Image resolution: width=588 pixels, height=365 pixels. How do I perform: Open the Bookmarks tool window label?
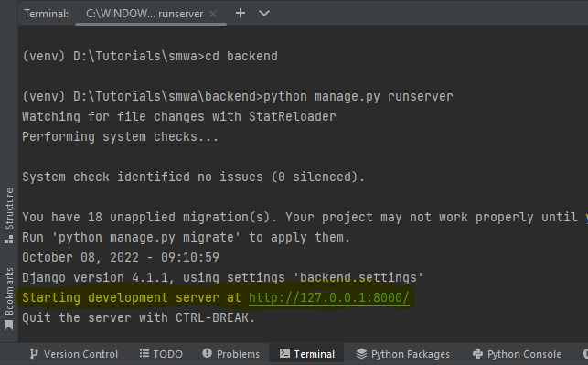[9, 292]
